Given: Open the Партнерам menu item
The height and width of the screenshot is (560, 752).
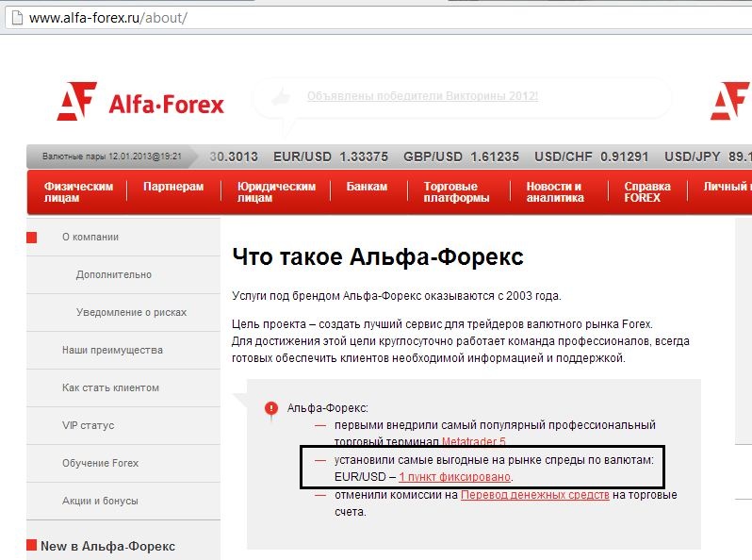Looking at the screenshot, I should [x=173, y=187].
